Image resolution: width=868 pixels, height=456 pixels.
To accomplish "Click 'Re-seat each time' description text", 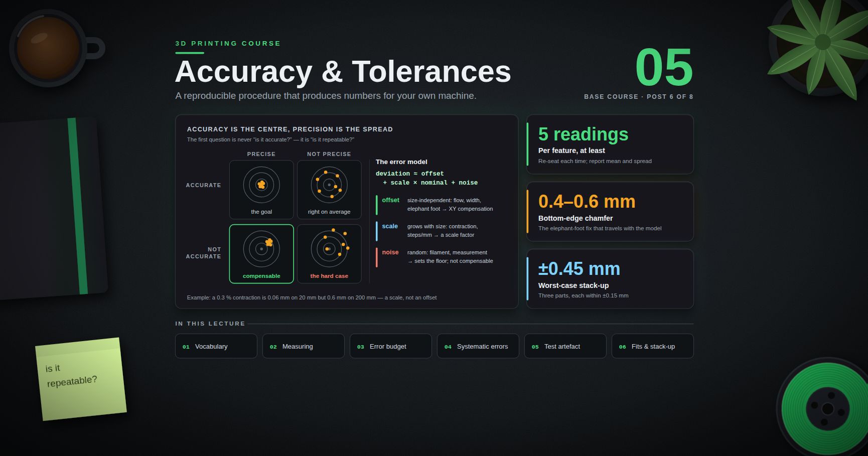I will 595,161.
